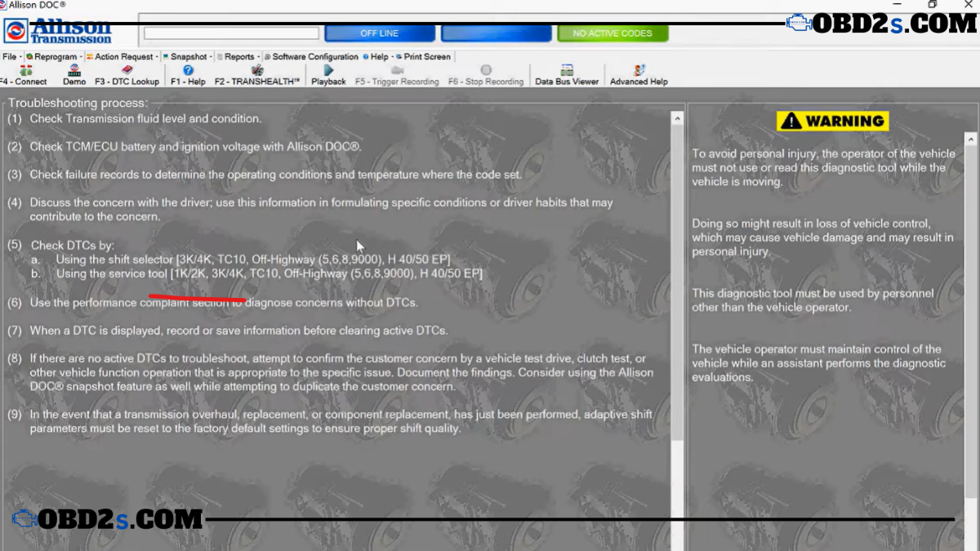Viewport: 980px width, 551px height.
Task: Click the NO ACTIVE CODES status button
Action: (612, 33)
